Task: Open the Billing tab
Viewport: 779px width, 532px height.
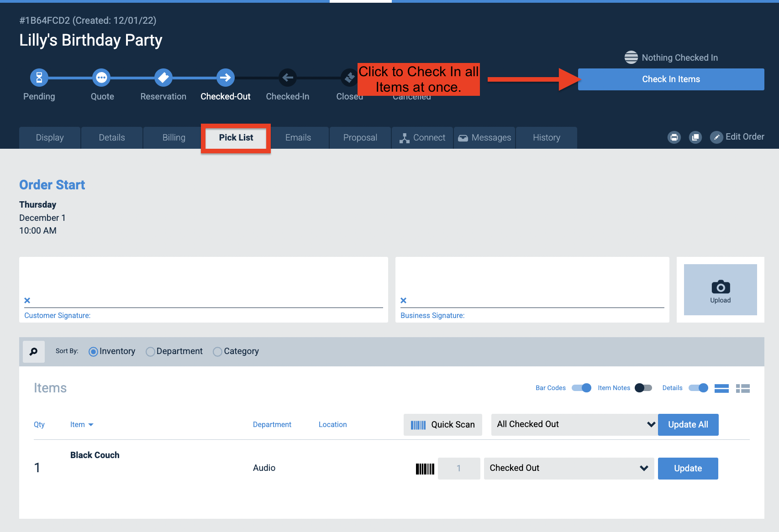Action: tap(174, 138)
